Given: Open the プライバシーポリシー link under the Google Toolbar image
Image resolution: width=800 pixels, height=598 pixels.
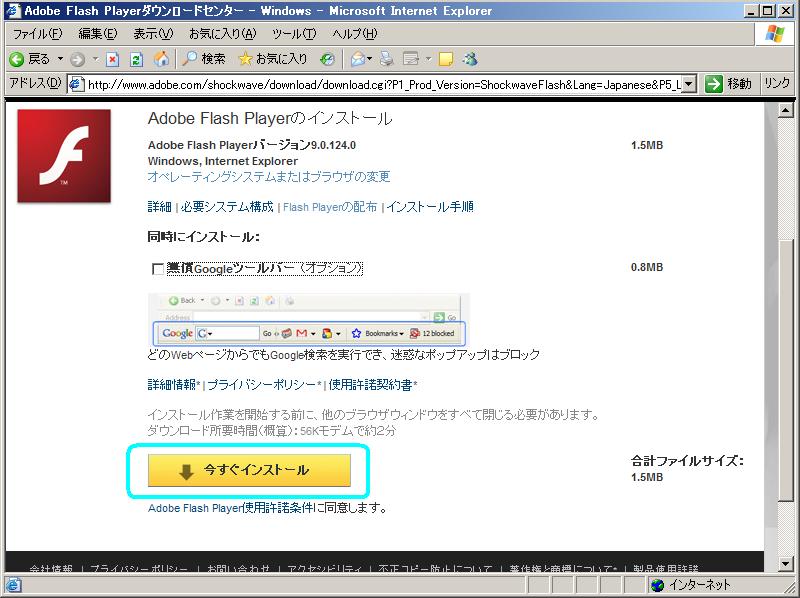Looking at the screenshot, I should [262, 385].
